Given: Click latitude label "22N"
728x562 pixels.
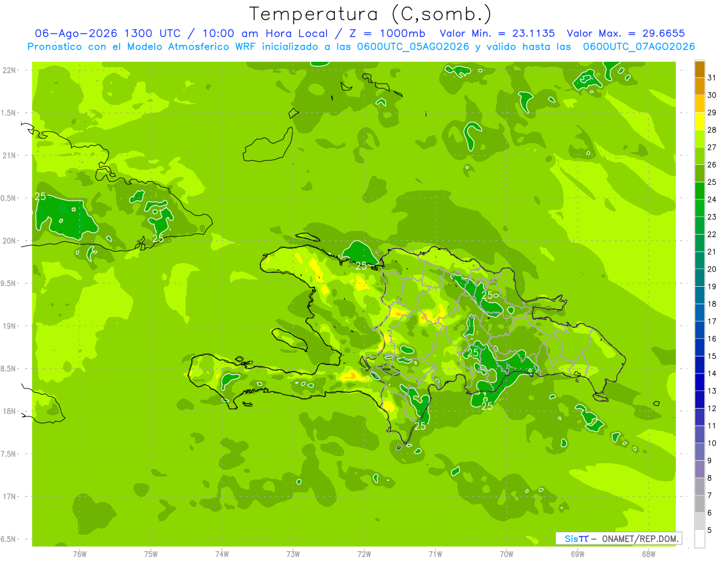Looking at the screenshot, I should click(x=10, y=70).
